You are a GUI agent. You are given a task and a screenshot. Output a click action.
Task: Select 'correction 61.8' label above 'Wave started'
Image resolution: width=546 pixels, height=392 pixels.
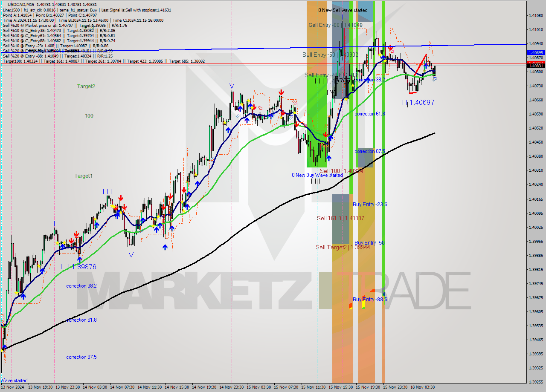coord(81,320)
